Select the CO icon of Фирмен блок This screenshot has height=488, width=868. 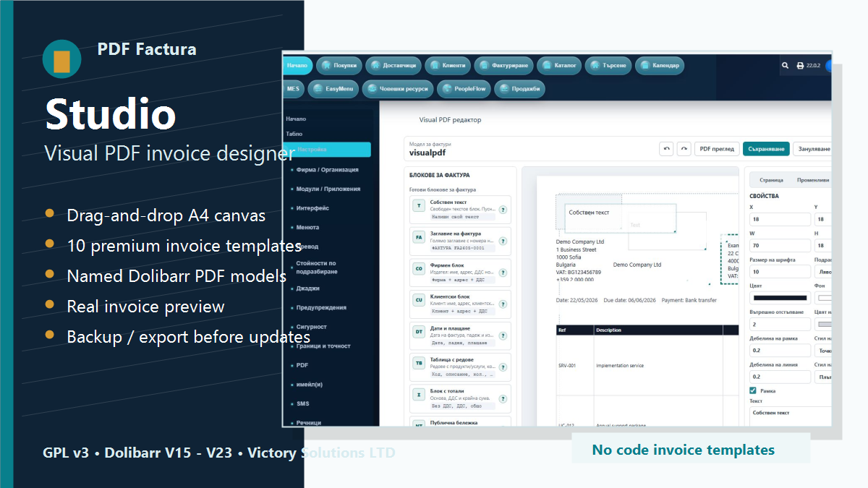click(418, 268)
